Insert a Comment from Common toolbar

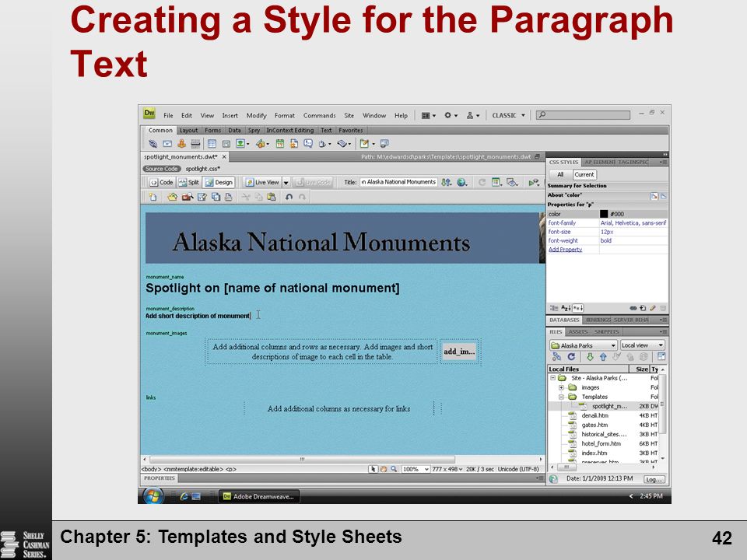tap(308, 143)
